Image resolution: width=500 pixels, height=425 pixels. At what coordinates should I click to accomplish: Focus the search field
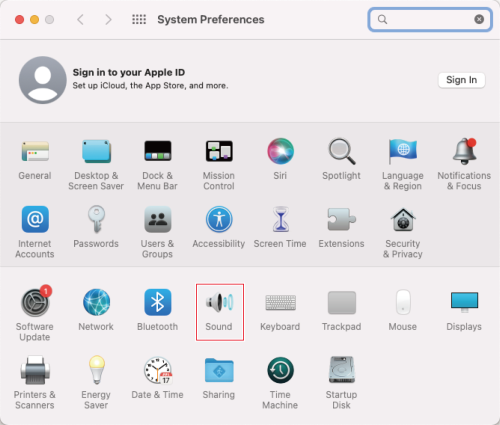pyautogui.click(x=430, y=19)
